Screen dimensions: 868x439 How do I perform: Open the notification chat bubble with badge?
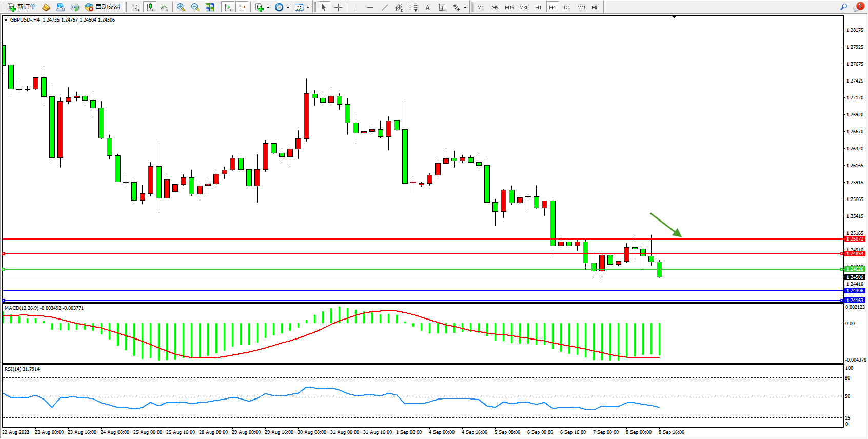click(858, 7)
